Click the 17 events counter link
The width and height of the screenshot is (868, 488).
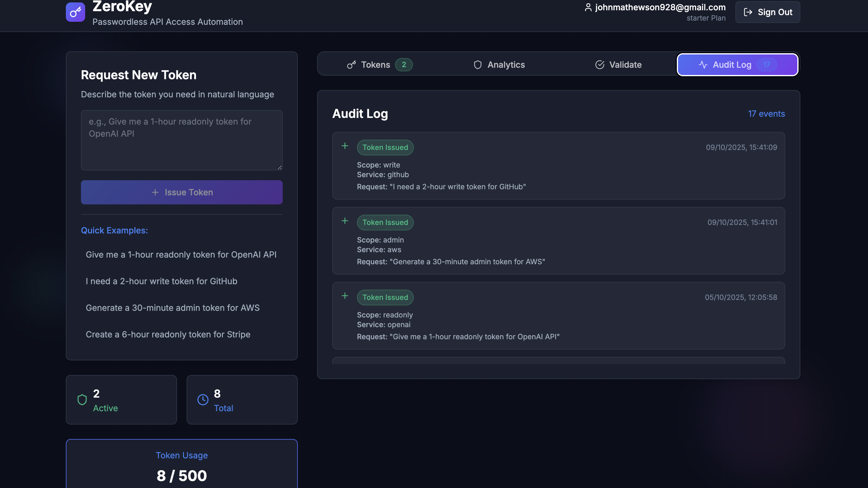[766, 114]
